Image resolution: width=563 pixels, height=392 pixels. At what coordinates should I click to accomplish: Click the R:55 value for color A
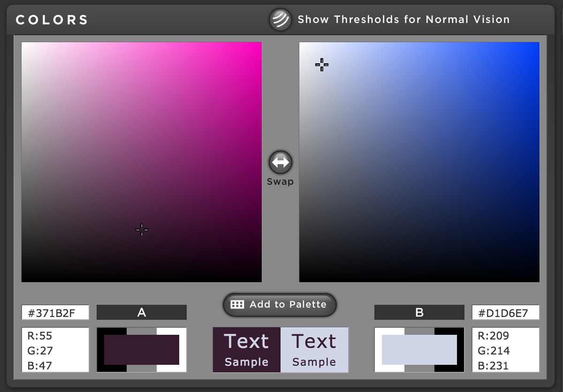point(40,336)
